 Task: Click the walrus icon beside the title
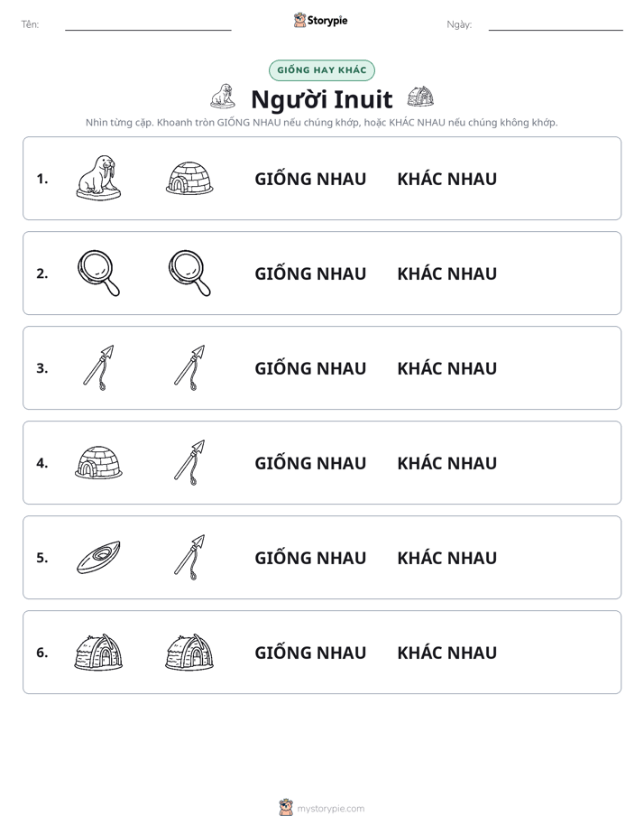pos(223,97)
